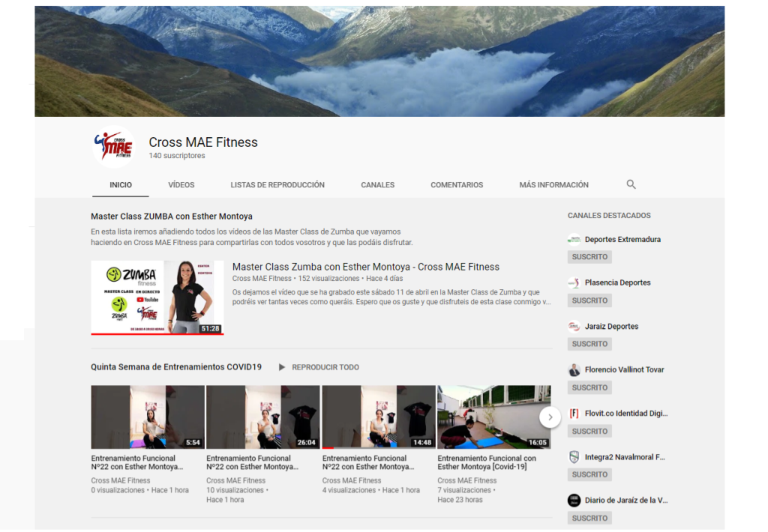Click the Entrenamiento Funcional title with 4 visualizaciones

click(368, 462)
